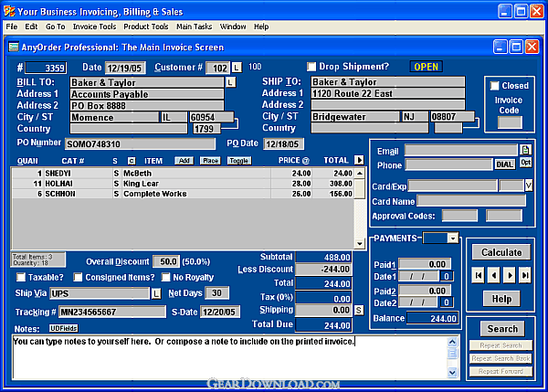This screenshot has height=392, width=548.
Task: Click the Overall Discount field
Action: tap(166, 261)
